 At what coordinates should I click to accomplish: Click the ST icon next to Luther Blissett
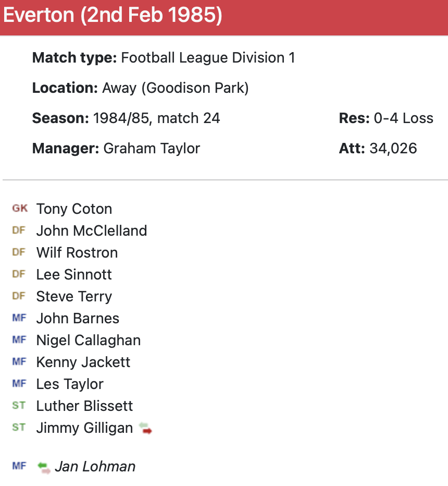[19, 406]
